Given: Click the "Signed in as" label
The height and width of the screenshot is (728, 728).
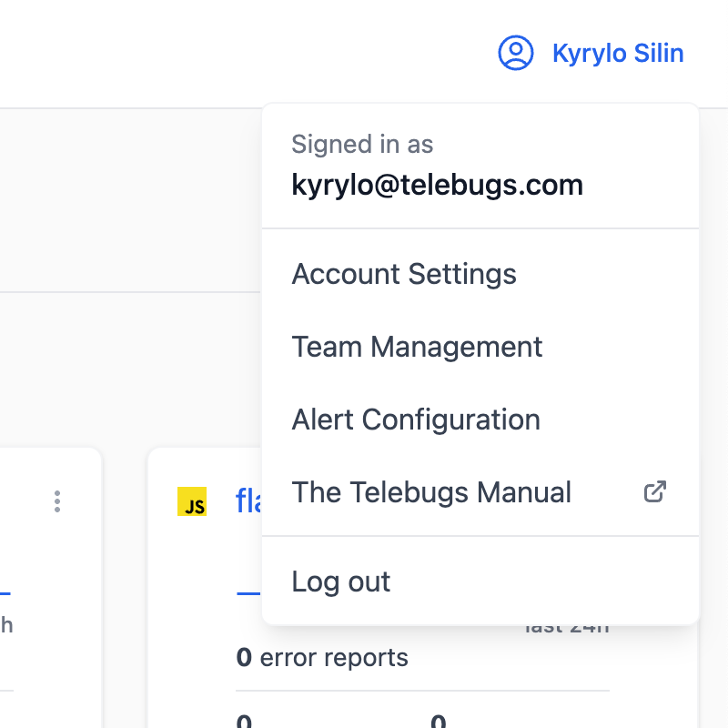Looking at the screenshot, I should 362,144.
